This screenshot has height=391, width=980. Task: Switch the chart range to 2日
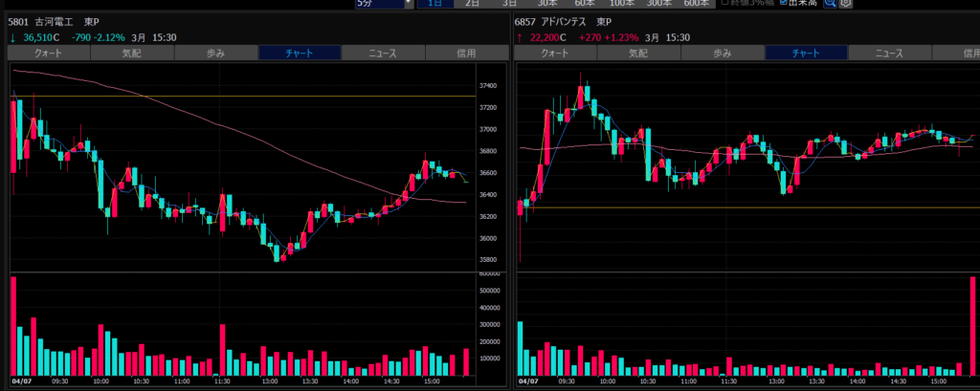[473, 4]
